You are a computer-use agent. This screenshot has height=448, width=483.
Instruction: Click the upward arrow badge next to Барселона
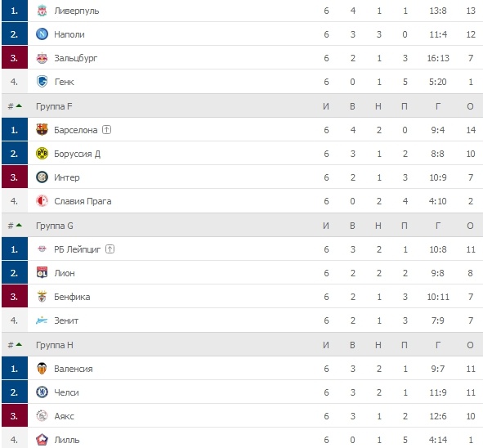pos(106,130)
